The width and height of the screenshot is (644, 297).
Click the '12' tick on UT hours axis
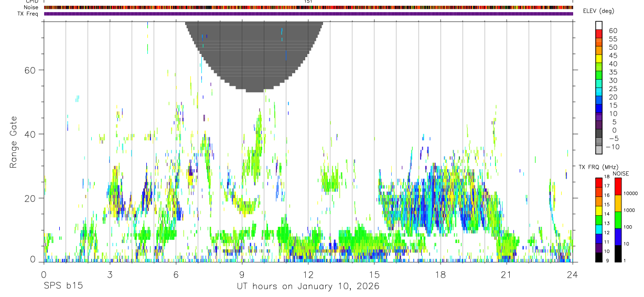point(308,274)
